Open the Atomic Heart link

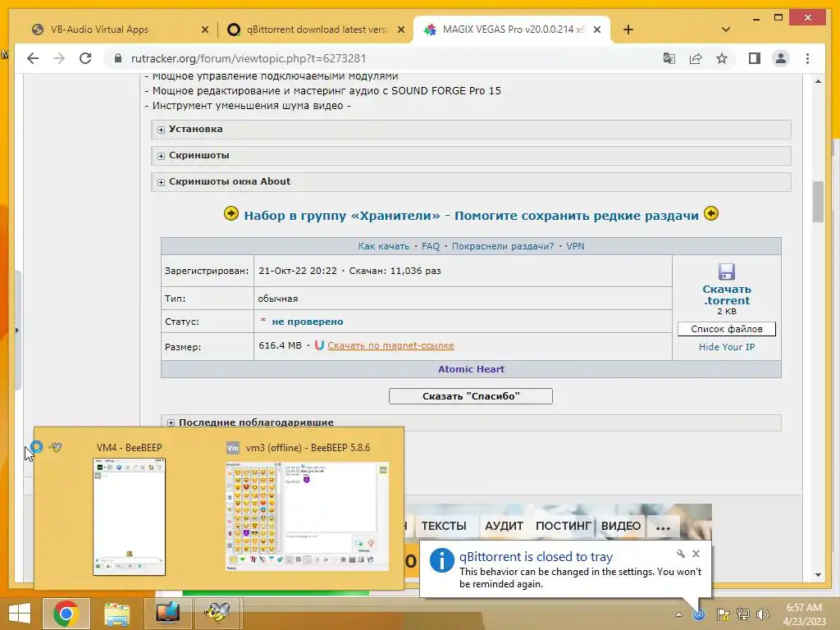pos(471,369)
